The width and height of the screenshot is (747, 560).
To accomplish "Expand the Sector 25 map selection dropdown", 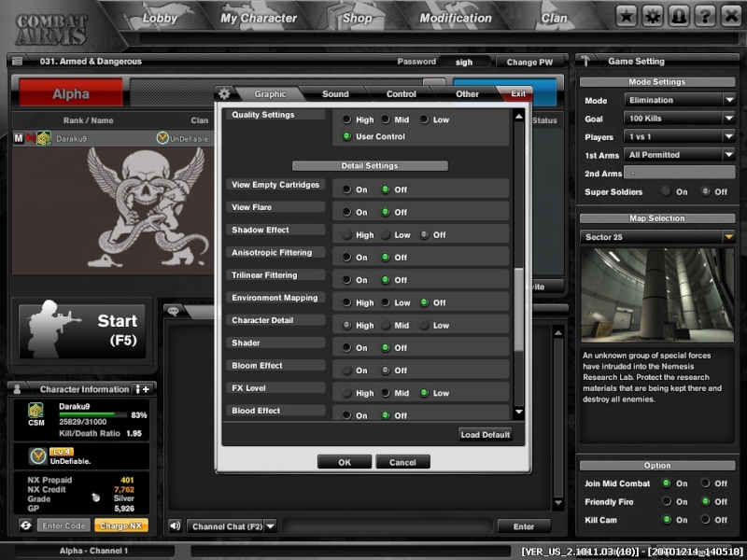I will tap(657, 237).
